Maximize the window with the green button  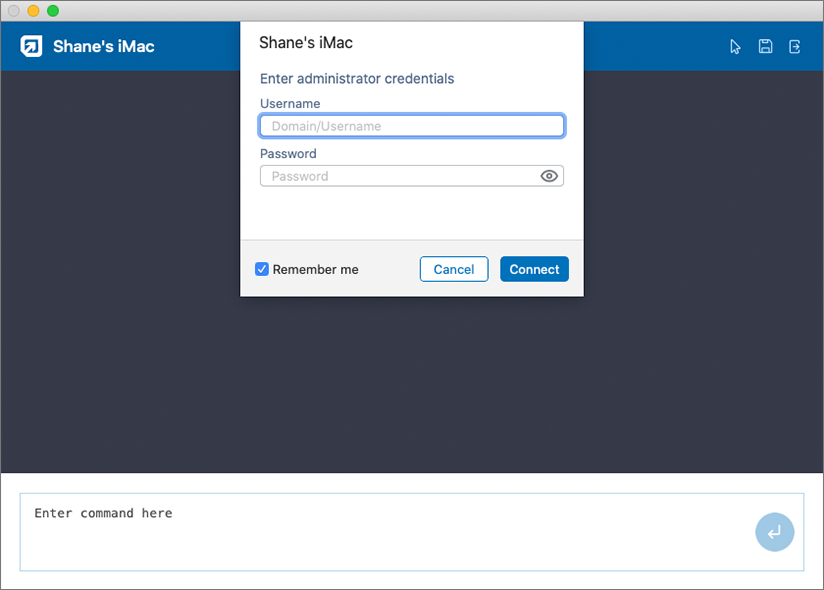[53, 10]
